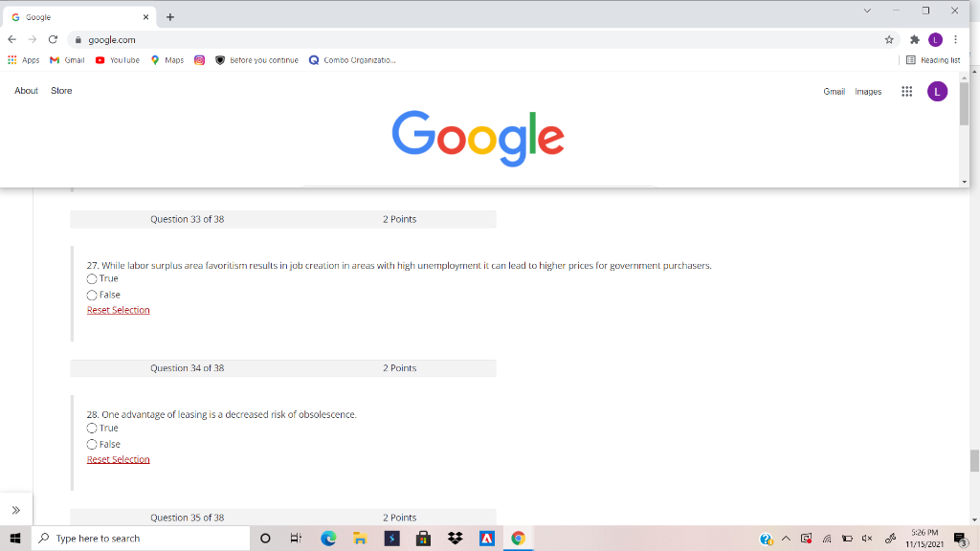Open the Chrome three-dot menu
Viewport: 980px width, 551px height.
(953, 39)
